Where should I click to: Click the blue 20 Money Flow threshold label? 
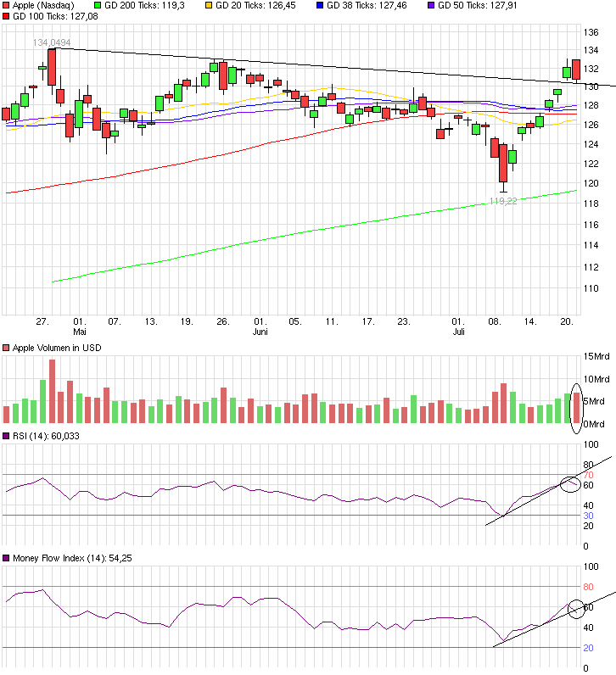pos(589,648)
